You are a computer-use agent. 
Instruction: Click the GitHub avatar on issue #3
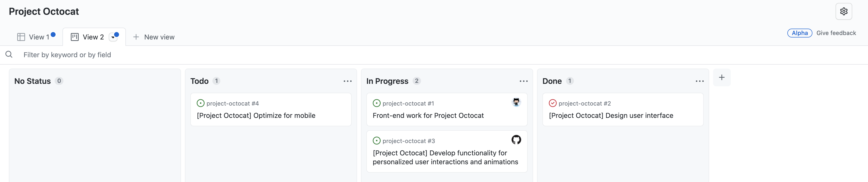(x=516, y=139)
